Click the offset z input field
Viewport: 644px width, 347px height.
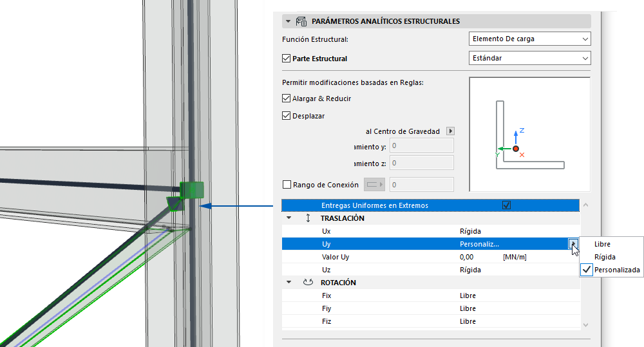pos(421,163)
